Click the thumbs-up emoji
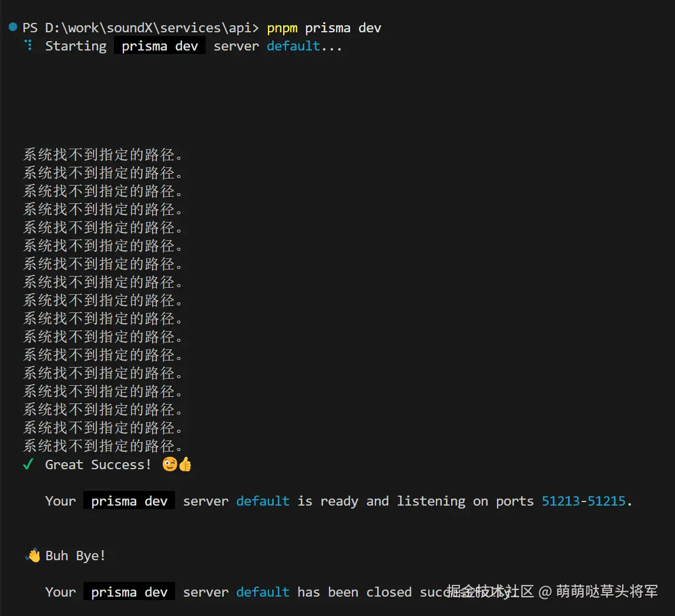Viewport: 675px width, 616px height. click(x=185, y=464)
